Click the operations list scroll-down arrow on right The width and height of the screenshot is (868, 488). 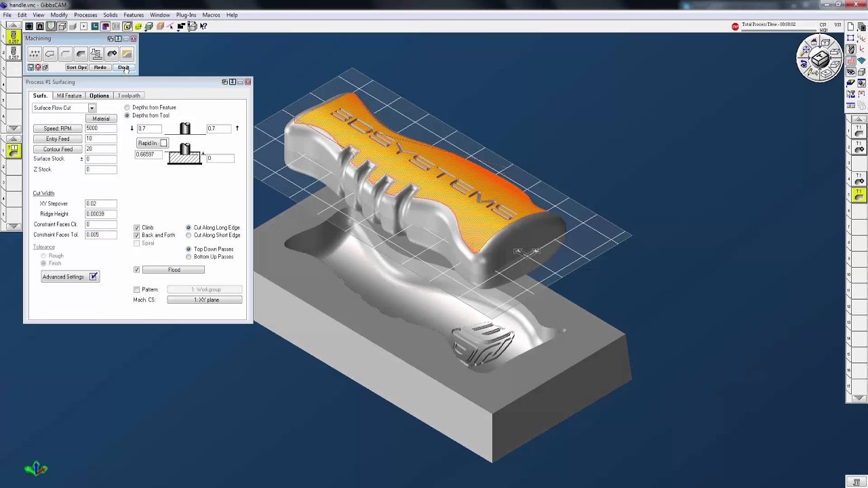(x=859, y=399)
